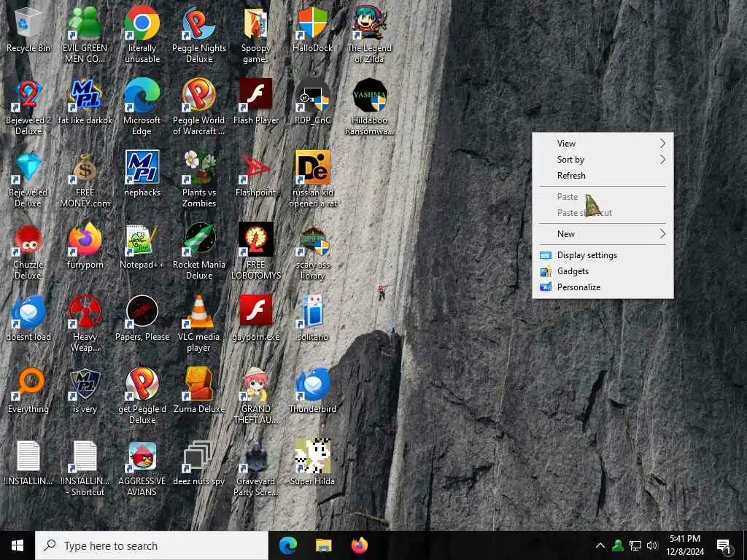
Task: Select the VLC media player shortcut
Action: click(x=199, y=324)
